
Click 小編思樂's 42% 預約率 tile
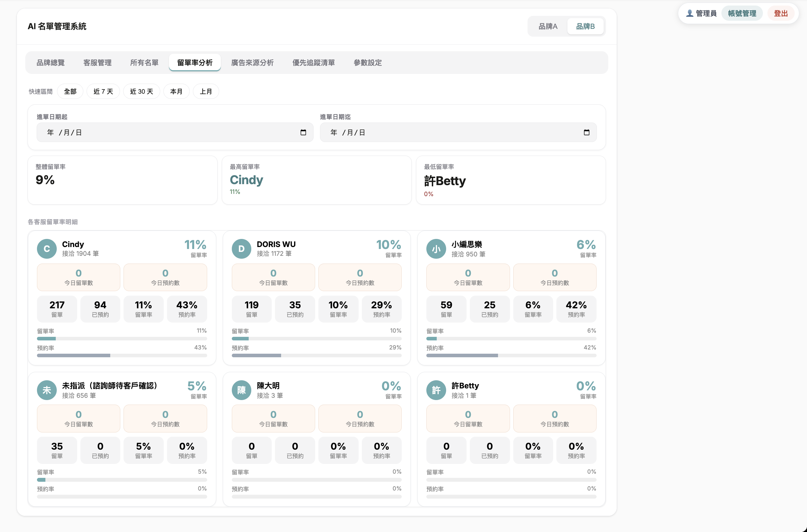pyautogui.click(x=576, y=309)
